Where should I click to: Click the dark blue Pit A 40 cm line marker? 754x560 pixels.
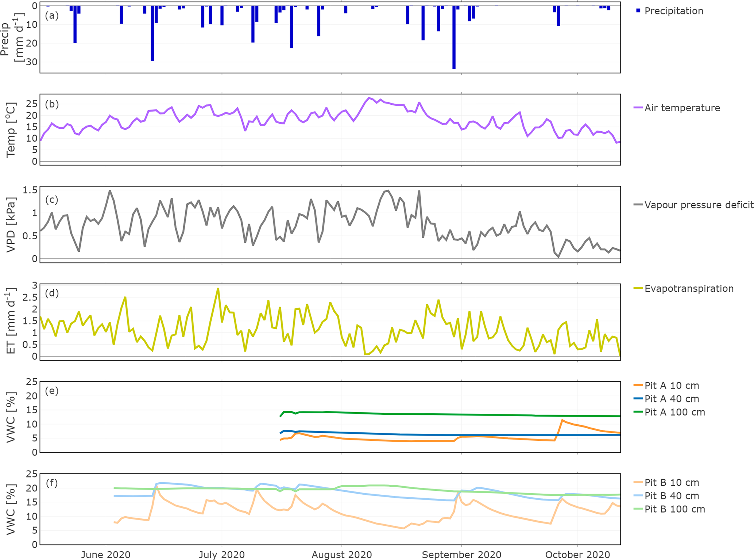(x=638, y=398)
